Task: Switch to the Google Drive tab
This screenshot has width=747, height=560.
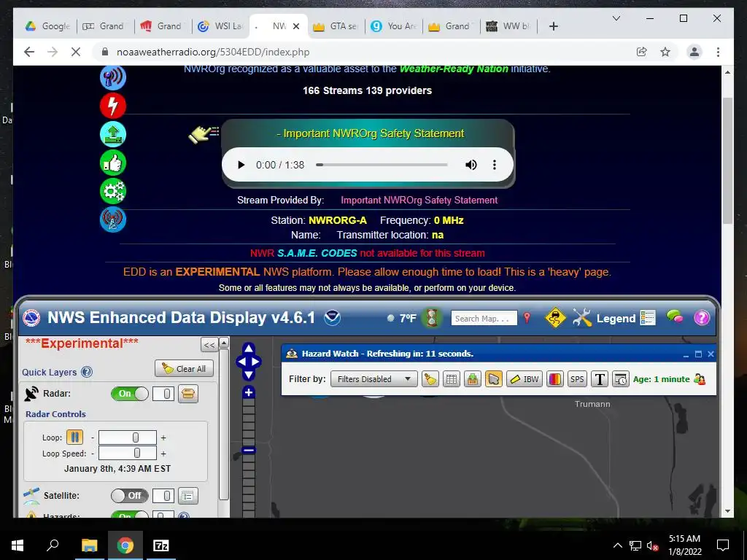Action: 49,26
